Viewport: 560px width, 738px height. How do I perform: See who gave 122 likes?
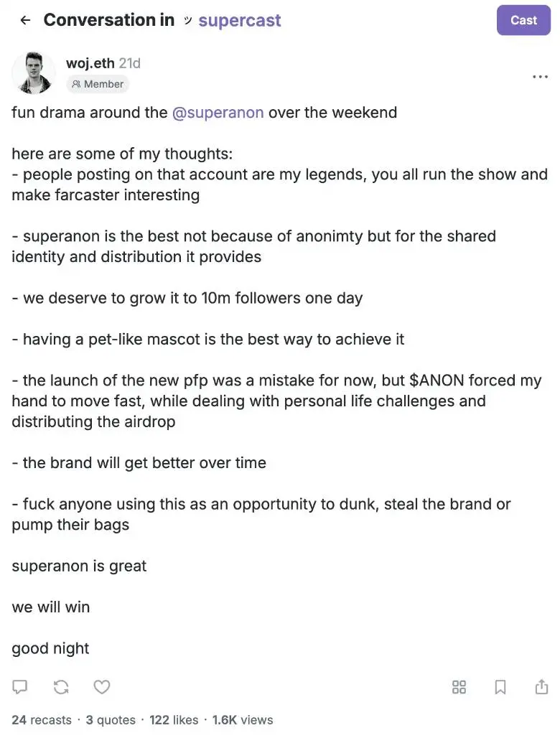pos(174,720)
